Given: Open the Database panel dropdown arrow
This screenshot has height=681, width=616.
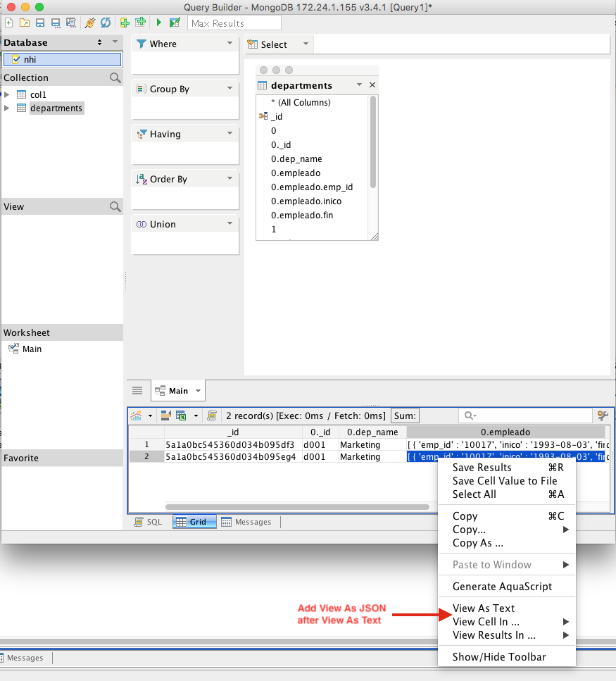Looking at the screenshot, I should tap(115, 42).
